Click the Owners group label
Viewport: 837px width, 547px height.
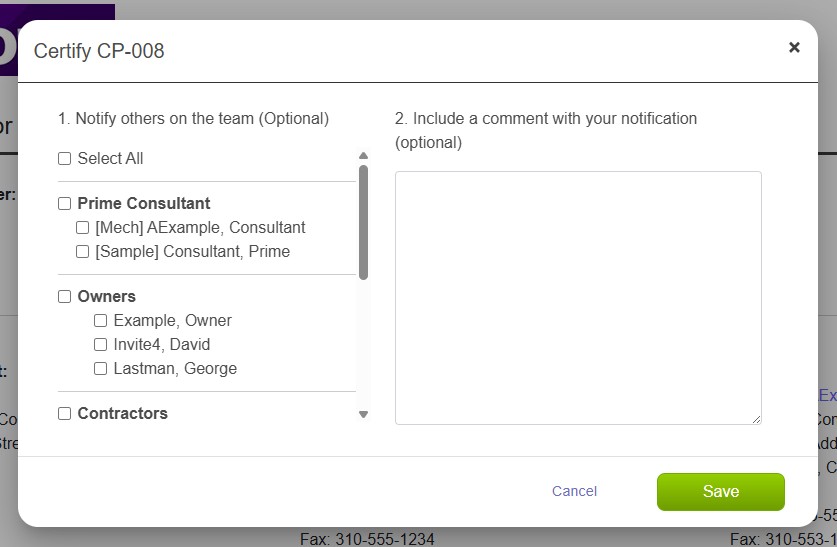click(106, 296)
